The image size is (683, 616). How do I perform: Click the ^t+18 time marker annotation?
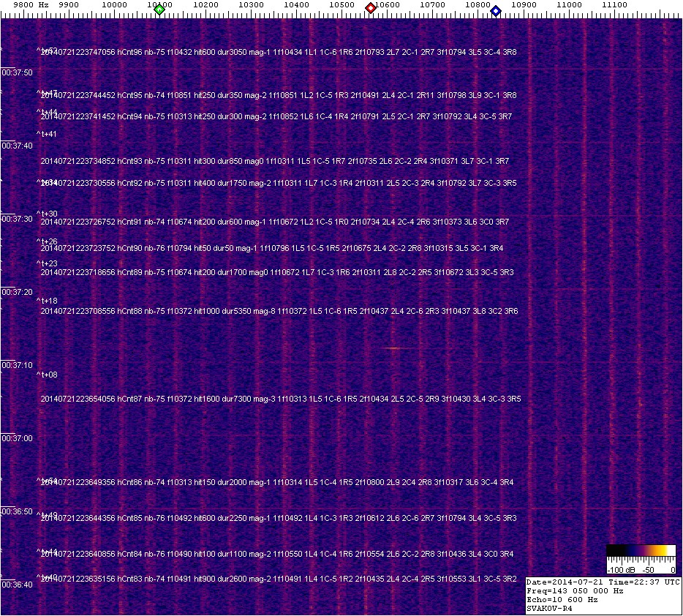pyautogui.click(x=47, y=301)
